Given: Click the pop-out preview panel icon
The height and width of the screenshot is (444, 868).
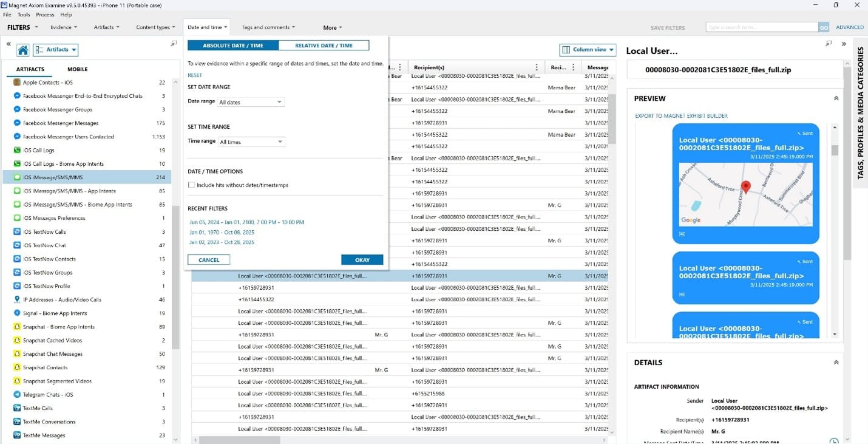Looking at the screenshot, I should tap(828, 44).
